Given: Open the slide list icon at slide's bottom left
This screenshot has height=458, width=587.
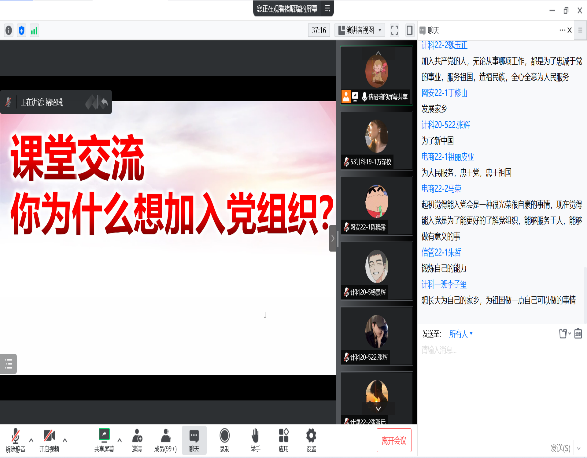Looking at the screenshot, I should click(x=8, y=364).
